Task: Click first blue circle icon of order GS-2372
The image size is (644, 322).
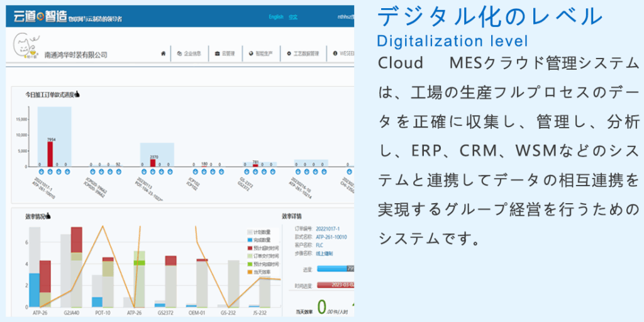Action: 247,171
